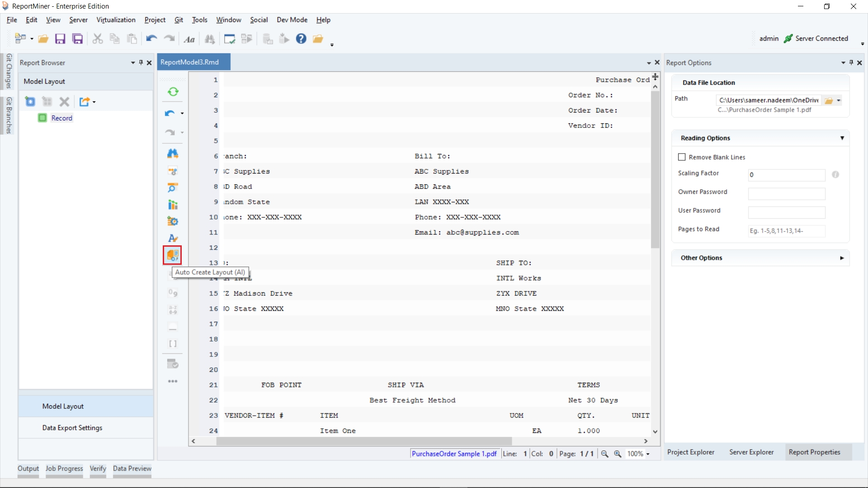Switch to the Server Explorer tab
The width and height of the screenshot is (868, 488).
click(751, 452)
